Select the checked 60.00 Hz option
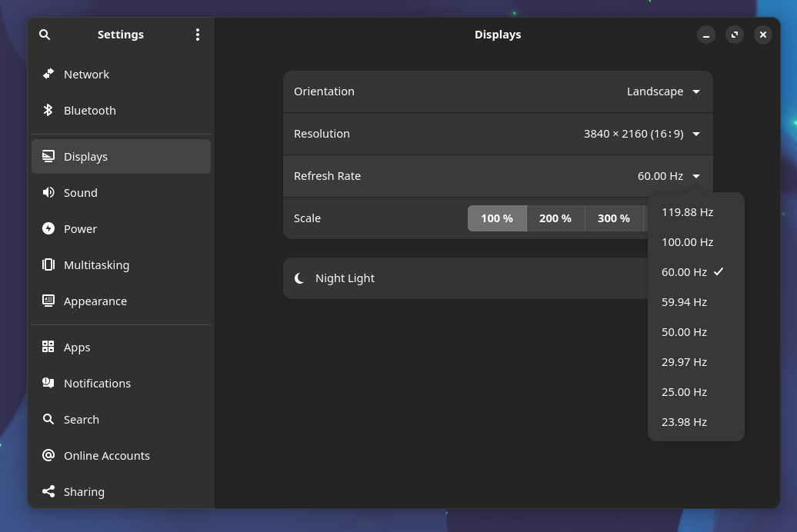Viewport: 797px width, 532px height. pos(696,272)
